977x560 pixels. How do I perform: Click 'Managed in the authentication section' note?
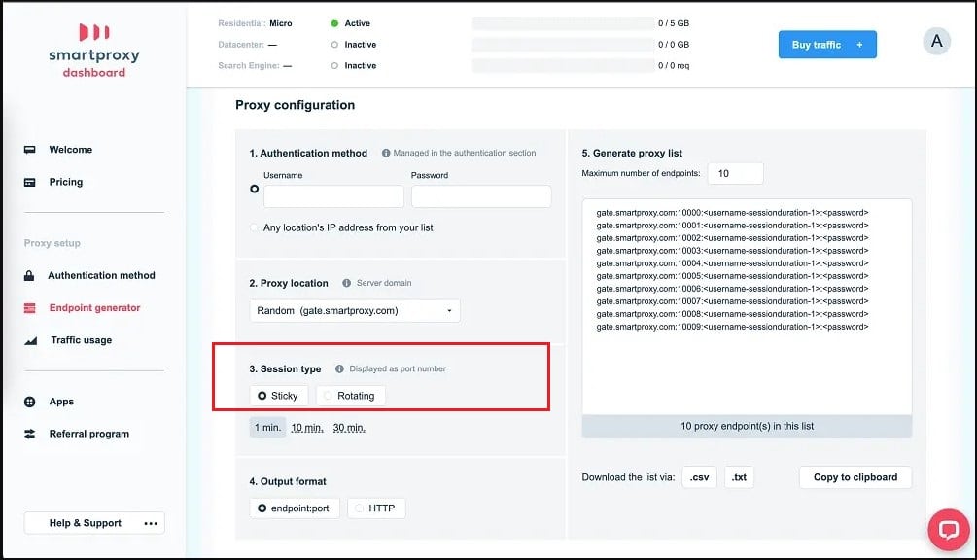point(465,153)
